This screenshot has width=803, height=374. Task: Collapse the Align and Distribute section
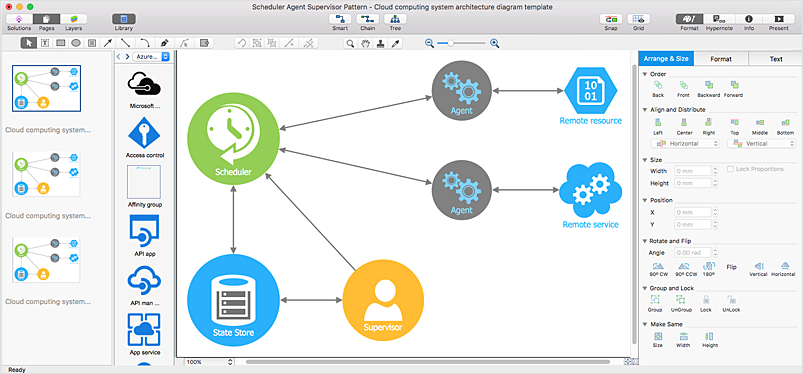[645, 110]
